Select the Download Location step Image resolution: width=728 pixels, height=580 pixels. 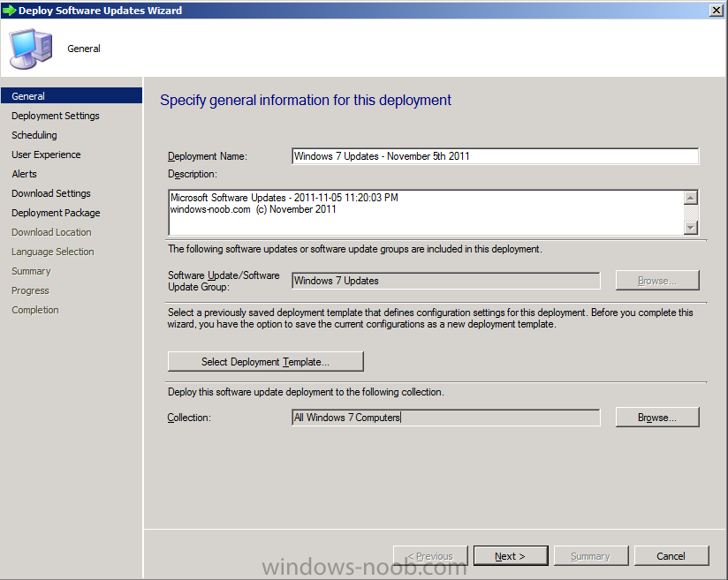click(51, 232)
